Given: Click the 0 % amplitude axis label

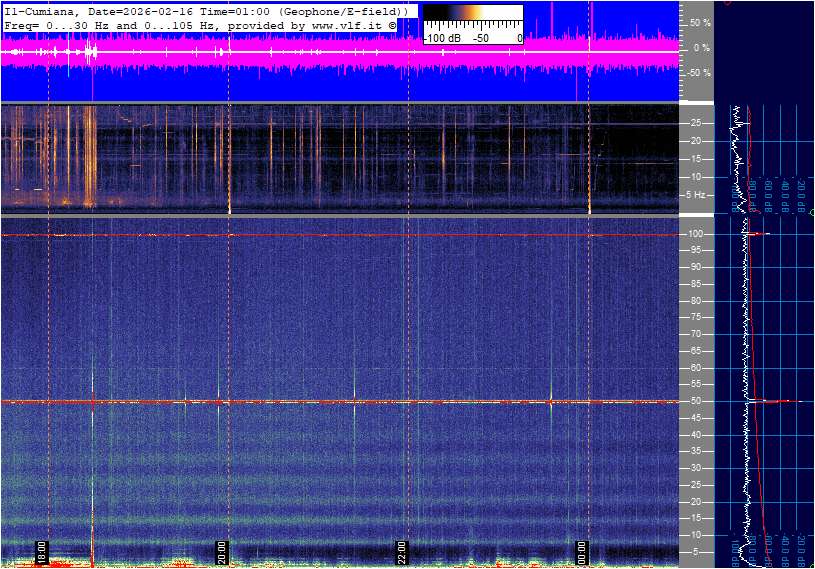Looking at the screenshot, I should (701, 47).
